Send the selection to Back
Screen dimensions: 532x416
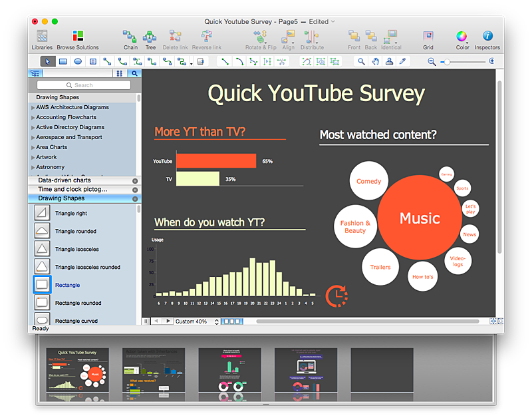click(x=371, y=40)
